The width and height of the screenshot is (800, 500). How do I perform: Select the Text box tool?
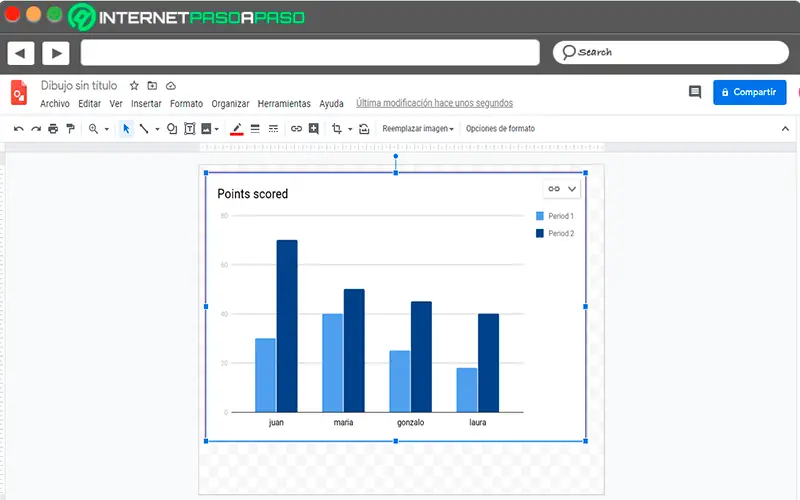(189, 129)
